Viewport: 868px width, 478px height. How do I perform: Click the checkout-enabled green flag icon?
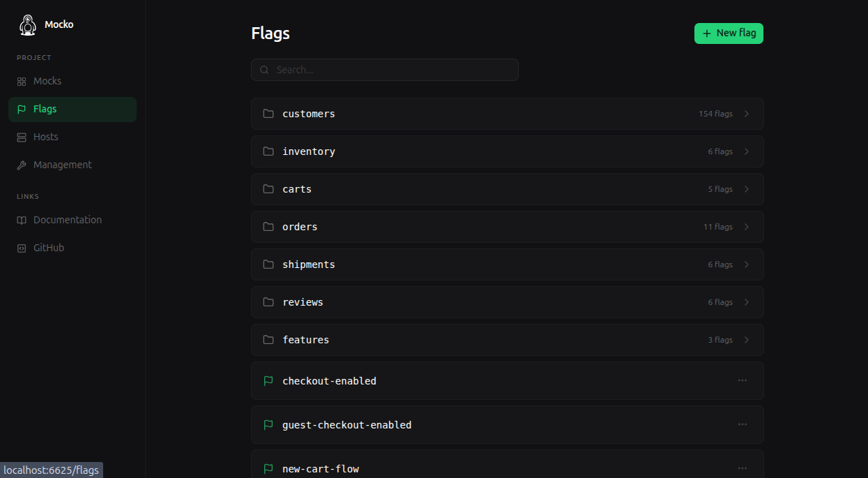pyautogui.click(x=268, y=381)
